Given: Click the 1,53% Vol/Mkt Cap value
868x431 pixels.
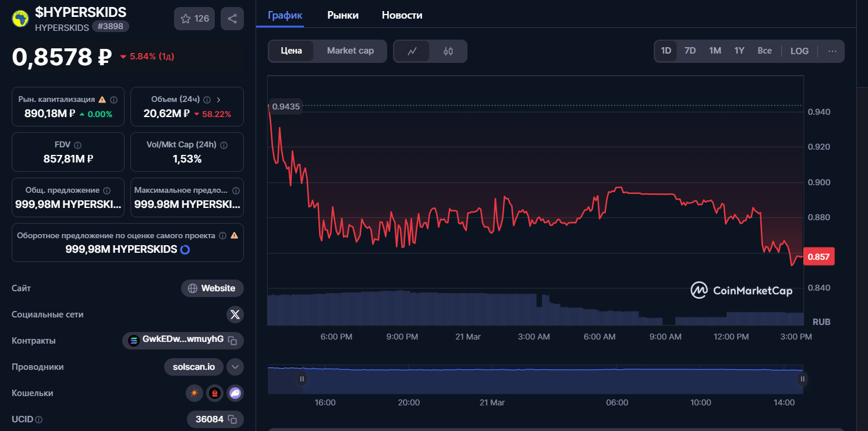Looking at the screenshot, I should 187,159.
